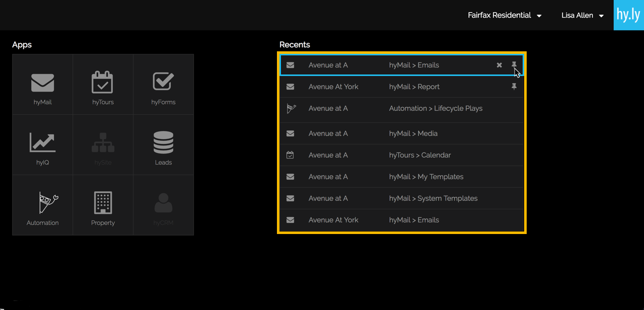The height and width of the screenshot is (310, 644).
Task: Open the hyMail app tile
Action: click(43, 85)
